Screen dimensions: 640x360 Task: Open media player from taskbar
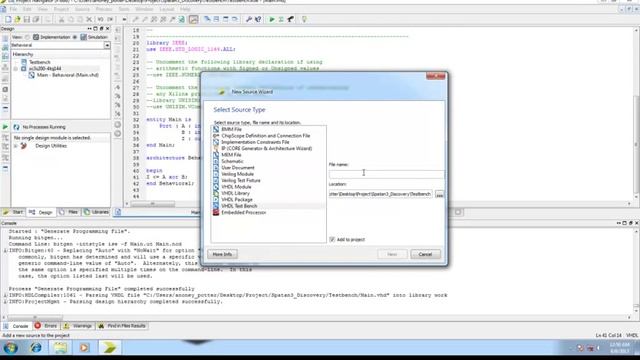coord(84,348)
